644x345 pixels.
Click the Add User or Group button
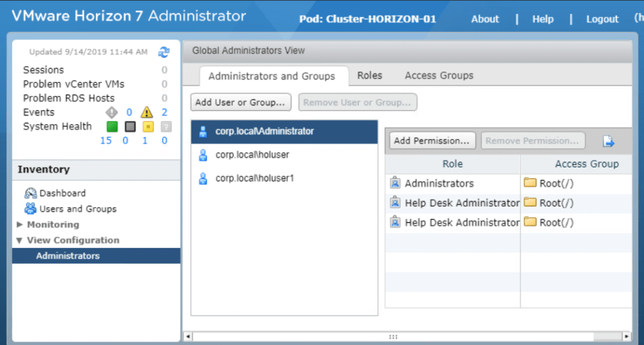pyautogui.click(x=240, y=102)
